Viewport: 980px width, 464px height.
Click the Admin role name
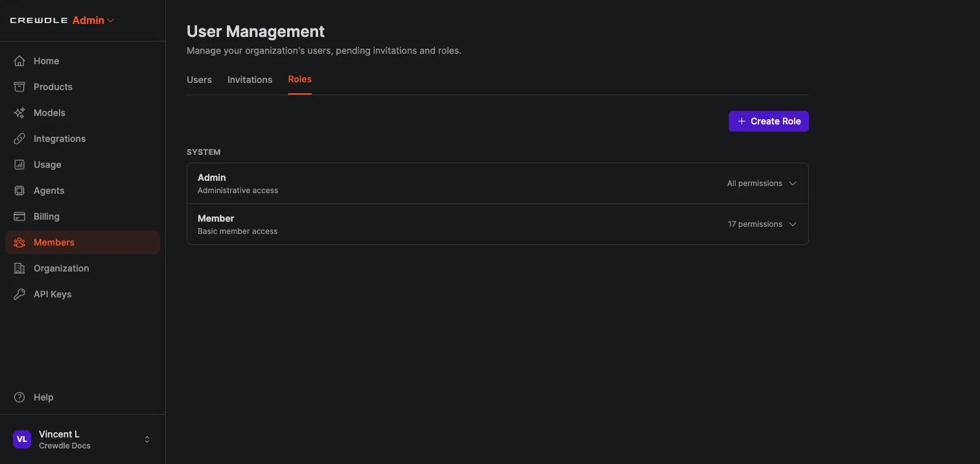(212, 178)
